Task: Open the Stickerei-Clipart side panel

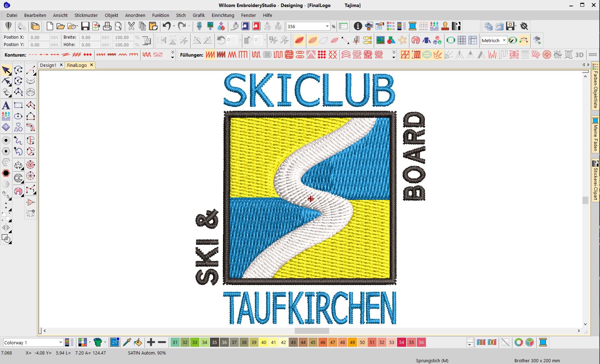Action: click(x=595, y=180)
